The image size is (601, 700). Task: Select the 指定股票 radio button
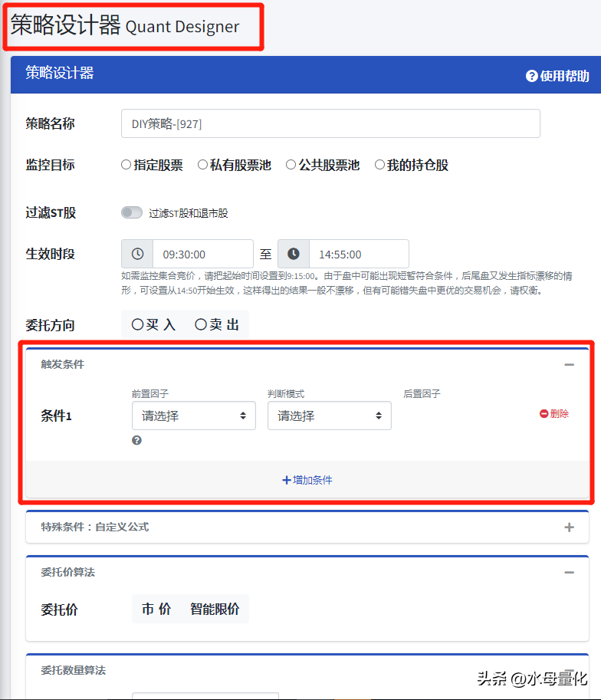coord(126,165)
